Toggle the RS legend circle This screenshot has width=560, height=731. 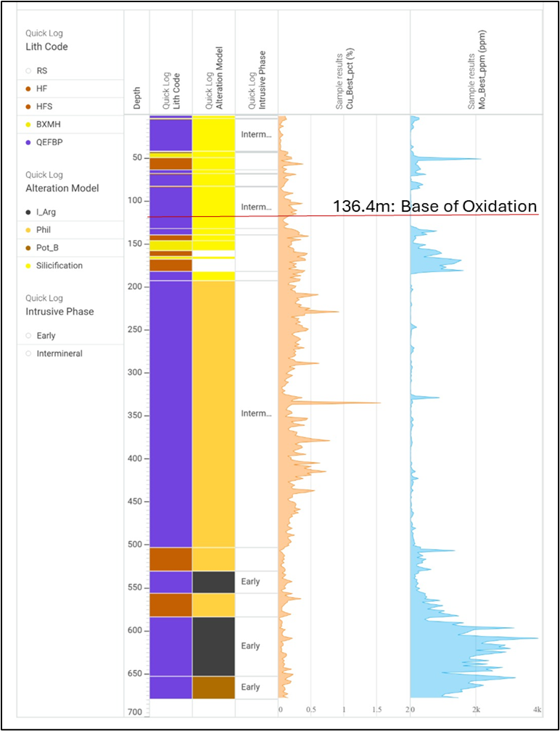pos(29,71)
